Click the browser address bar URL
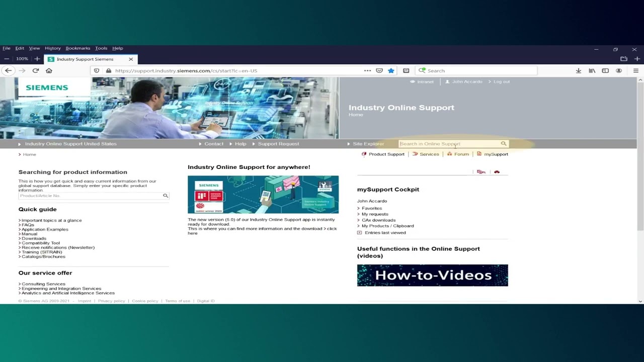 pos(186,71)
